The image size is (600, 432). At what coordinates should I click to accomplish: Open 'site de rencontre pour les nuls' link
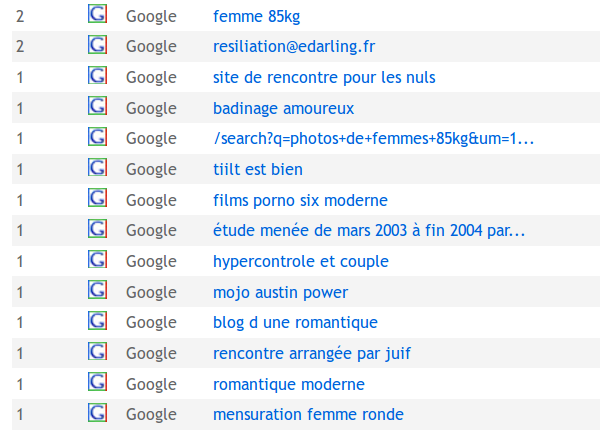(x=324, y=77)
